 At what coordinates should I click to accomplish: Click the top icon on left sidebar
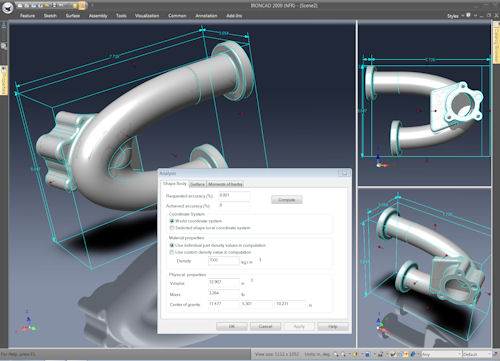(x=4, y=25)
